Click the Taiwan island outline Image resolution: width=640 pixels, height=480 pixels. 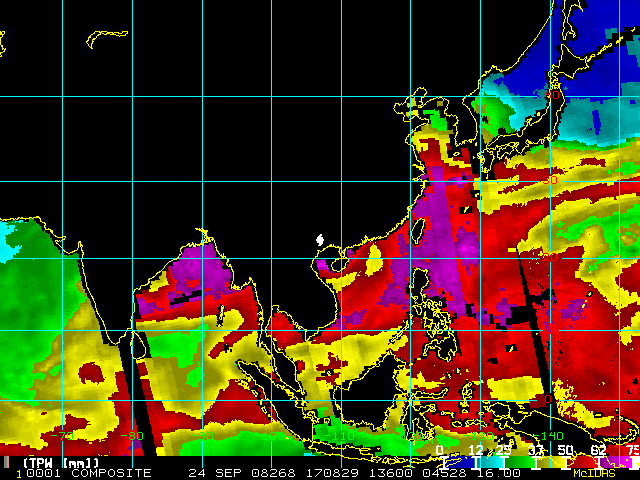418,229
